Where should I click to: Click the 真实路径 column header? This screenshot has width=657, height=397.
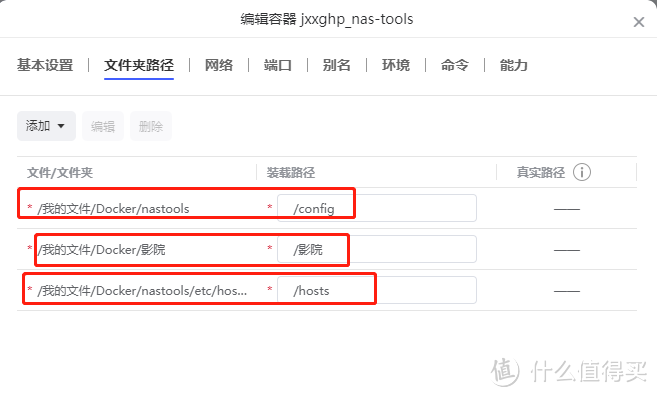[541, 173]
